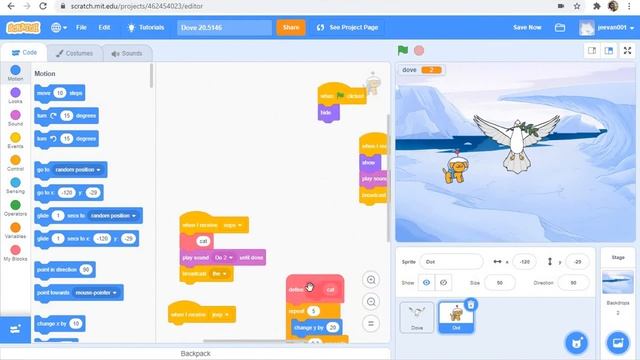This screenshot has width=640, height=360.
Task: Delete the selected Dot sprite
Action: [x=471, y=304]
